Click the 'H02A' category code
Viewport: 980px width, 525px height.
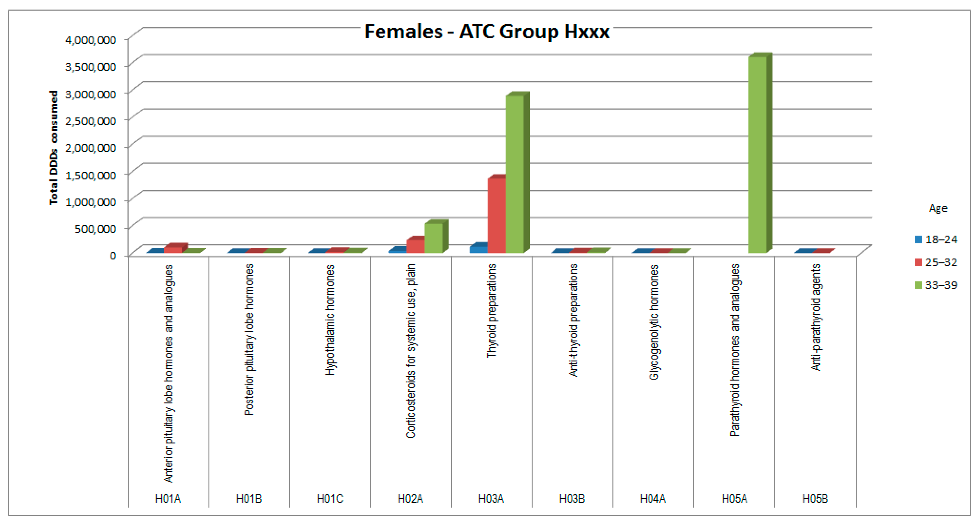coord(411,499)
